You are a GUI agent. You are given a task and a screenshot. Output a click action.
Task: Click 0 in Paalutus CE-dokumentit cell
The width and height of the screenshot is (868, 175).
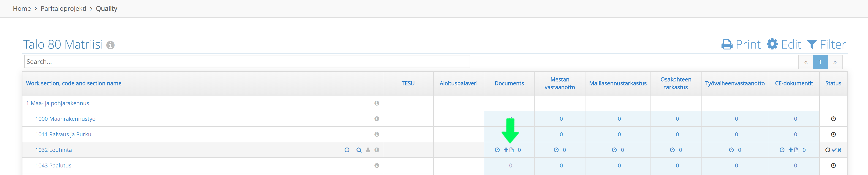[x=796, y=166]
